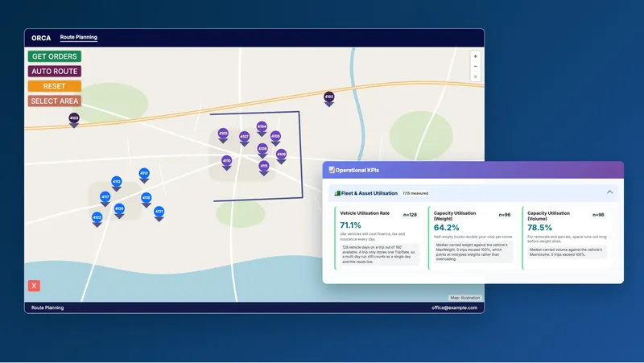The height and width of the screenshot is (363, 644).
Task: Click the 71.1% value
Action: click(x=350, y=225)
